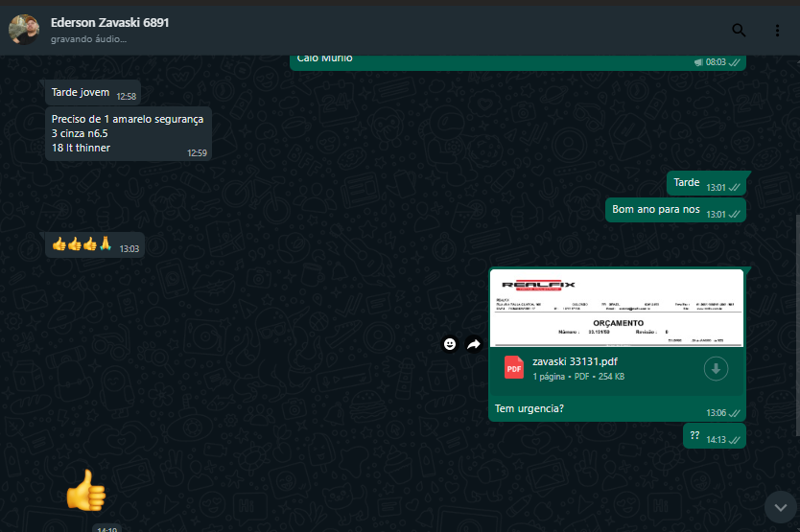Click the 'Preciso de 1 amarelo segurança' message
800x532 pixels.
click(x=128, y=120)
